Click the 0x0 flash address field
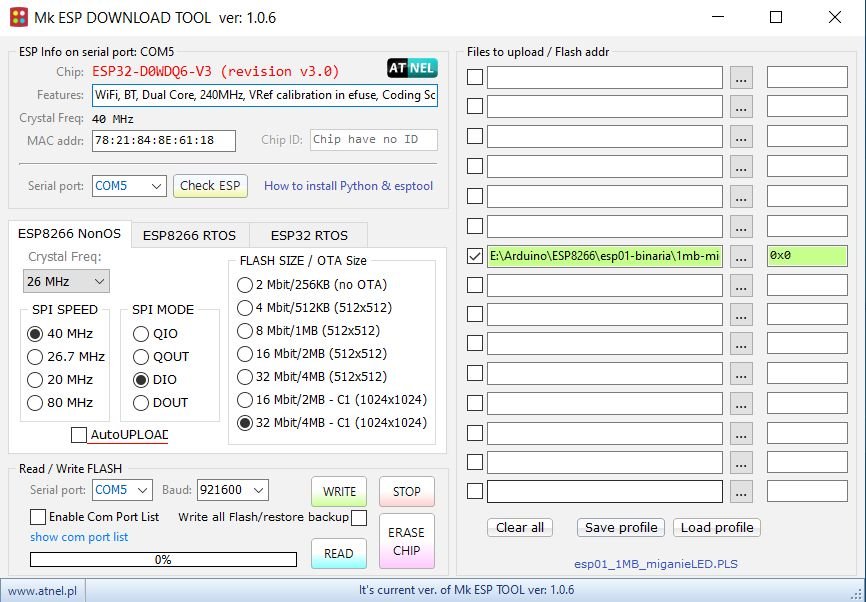This screenshot has width=866, height=602. point(806,256)
